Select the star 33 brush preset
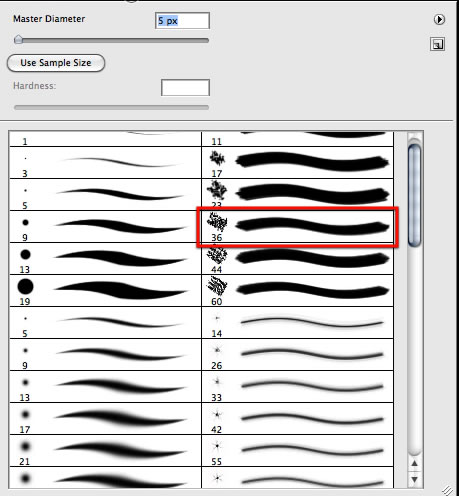The width and height of the screenshot is (459, 496). point(297,386)
